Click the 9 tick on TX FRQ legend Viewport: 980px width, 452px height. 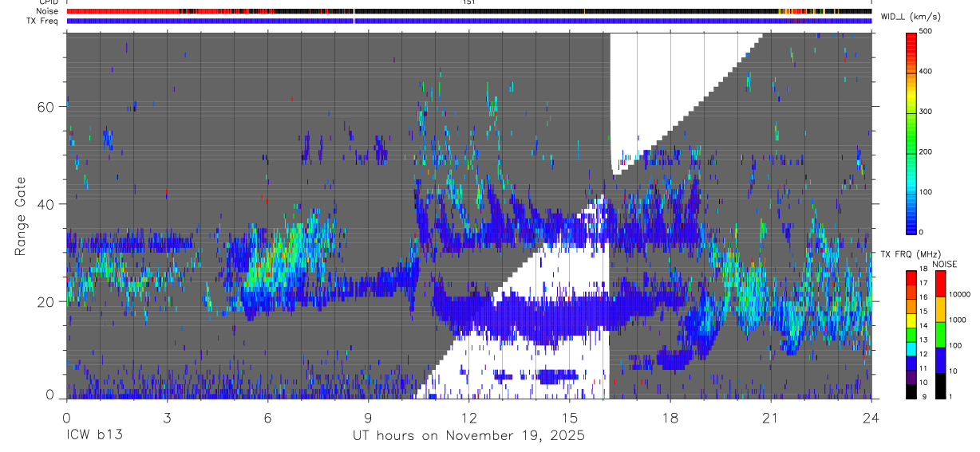click(924, 396)
